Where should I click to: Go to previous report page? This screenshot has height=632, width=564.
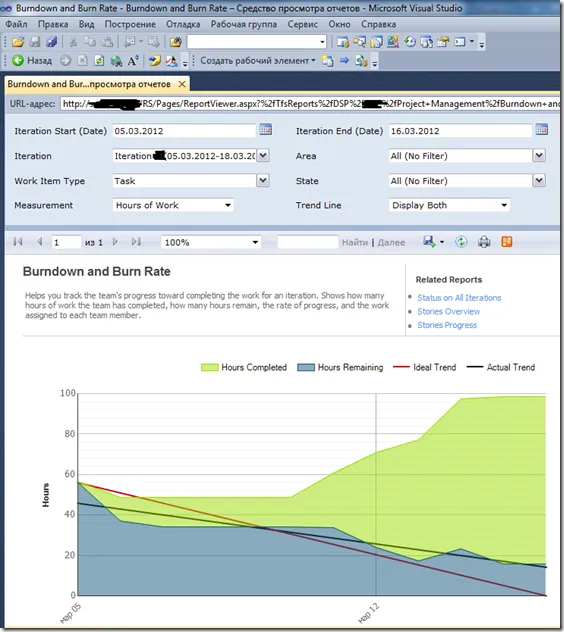pos(40,242)
